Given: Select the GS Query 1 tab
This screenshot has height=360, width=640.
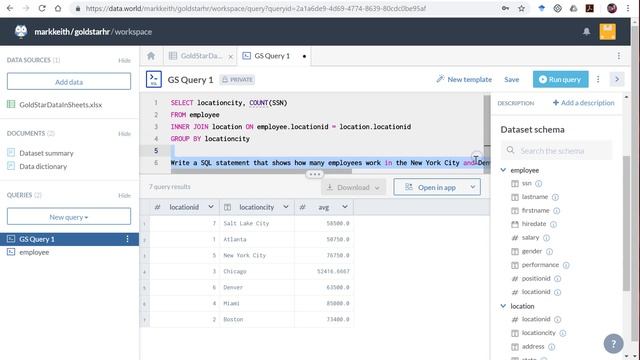Looking at the screenshot, I should 271,56.
